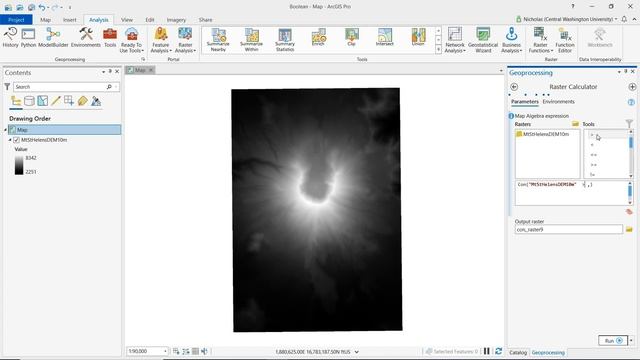Click the grayscale elevation color ramp
Viewport: 640px width, 360px height.
click(19, 165)
